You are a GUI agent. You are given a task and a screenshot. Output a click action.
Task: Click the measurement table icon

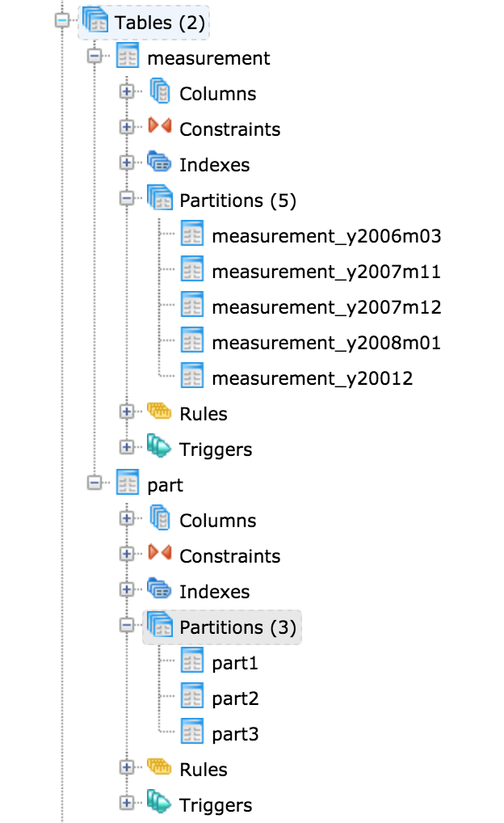(x=128, y=58)
